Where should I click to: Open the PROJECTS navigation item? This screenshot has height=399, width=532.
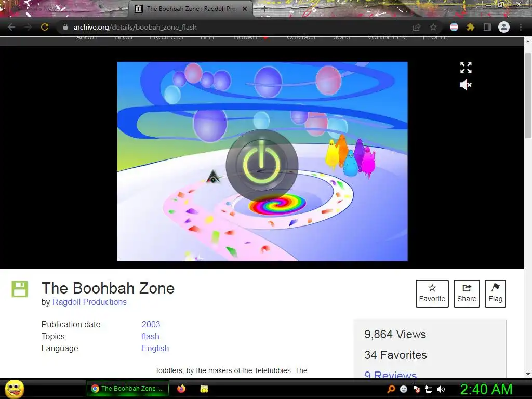click(166, 37)
